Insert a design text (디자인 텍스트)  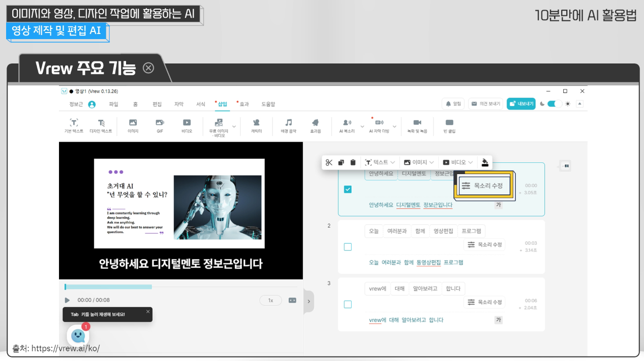(x=101, y=126)
